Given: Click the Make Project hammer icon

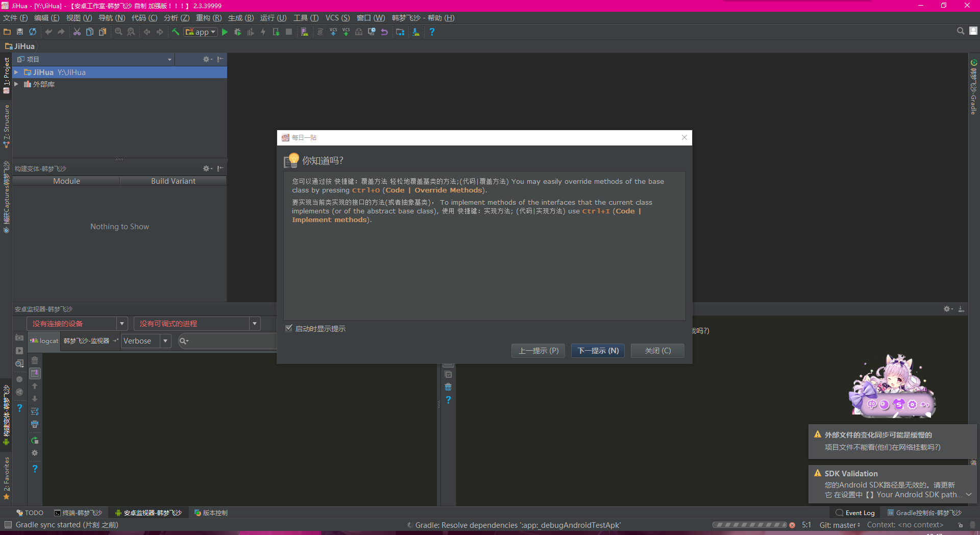Looking at the screenshot, I should pos(176,32).
